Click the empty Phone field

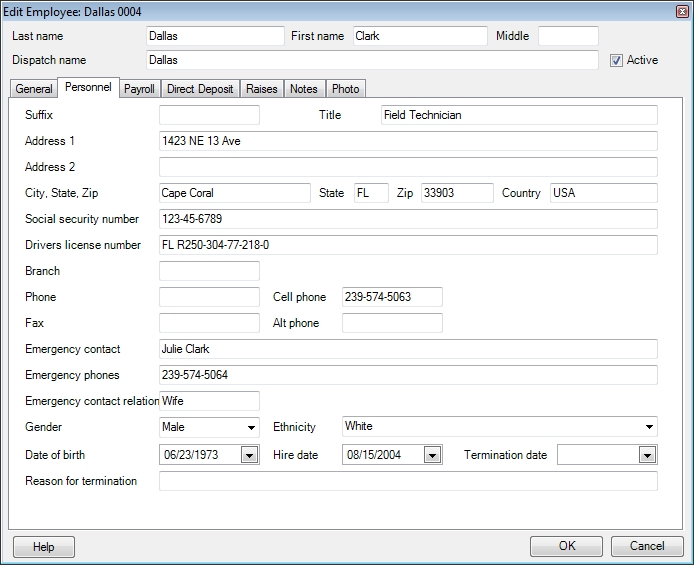point(209,297)
